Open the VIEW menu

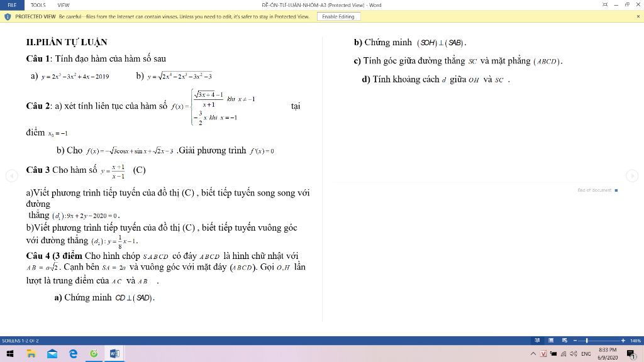click(x=64, y=5)
